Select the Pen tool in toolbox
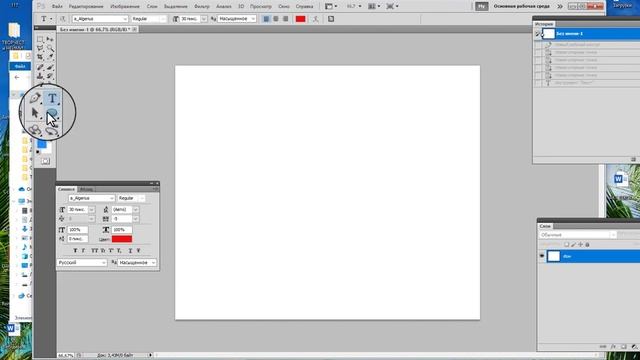 point(35,98)
